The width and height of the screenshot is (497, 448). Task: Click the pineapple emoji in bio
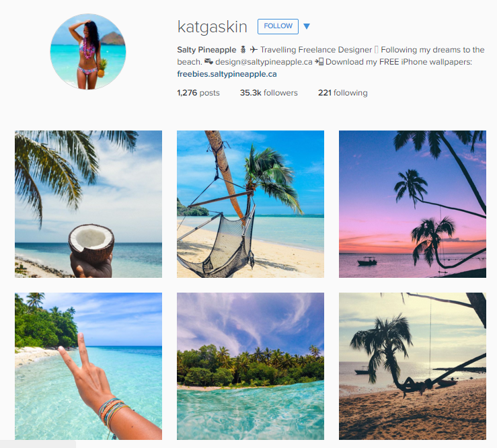(x=243, y=50)
